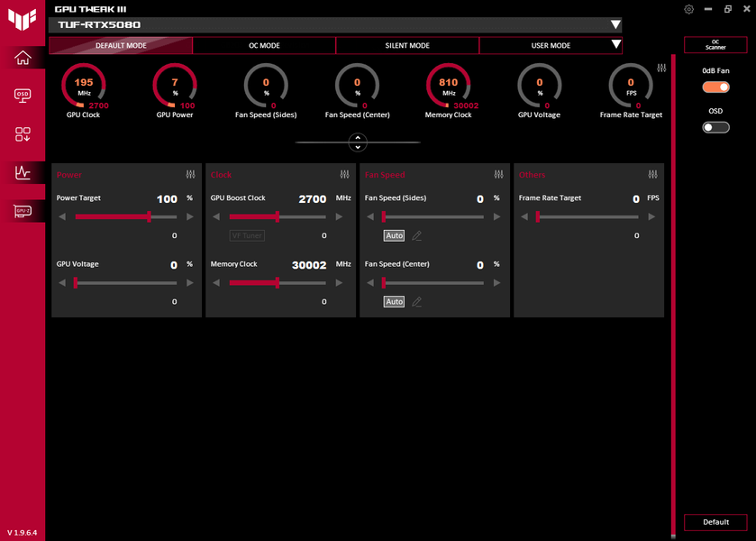Click the TUF logo at top left
Viewport: 756px width, 541px height.
(23, 19)
